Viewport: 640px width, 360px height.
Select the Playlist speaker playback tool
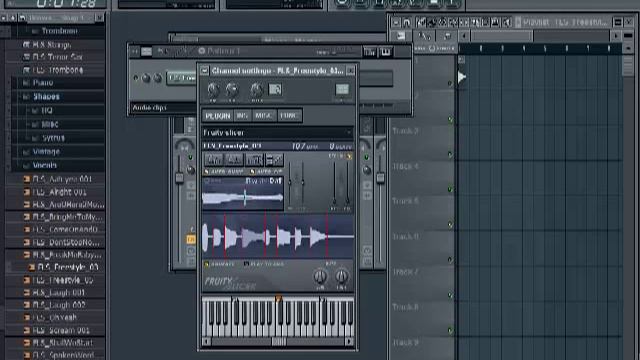coord(507,22)
